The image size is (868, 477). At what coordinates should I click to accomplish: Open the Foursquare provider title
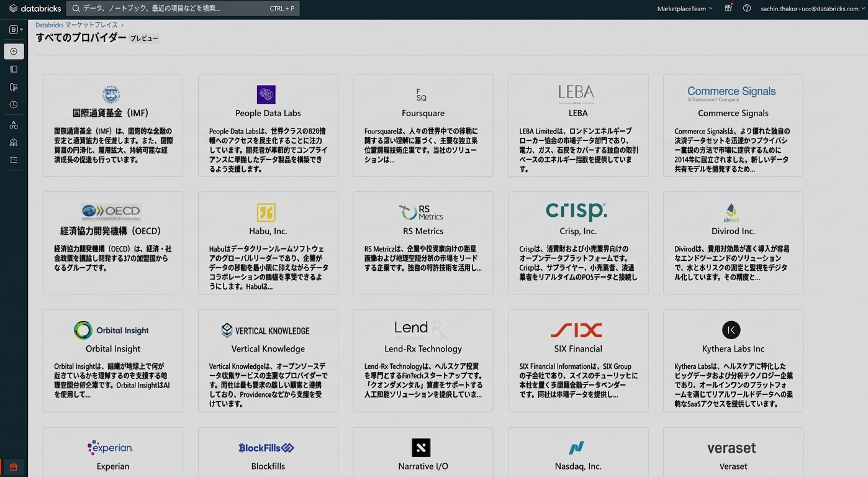pyautogui.click(x=423, y=113)
